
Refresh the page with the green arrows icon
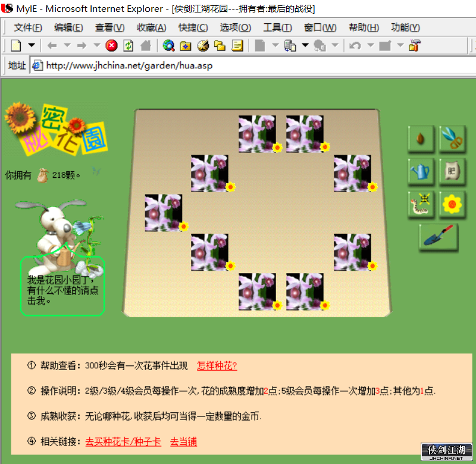pyautogui.click(x=129, y=46)
